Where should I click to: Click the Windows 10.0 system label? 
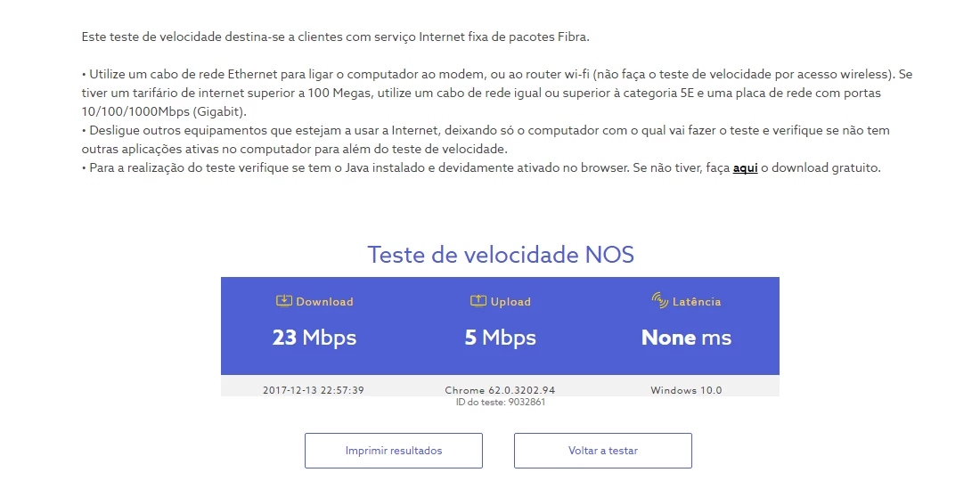point(686,390)
